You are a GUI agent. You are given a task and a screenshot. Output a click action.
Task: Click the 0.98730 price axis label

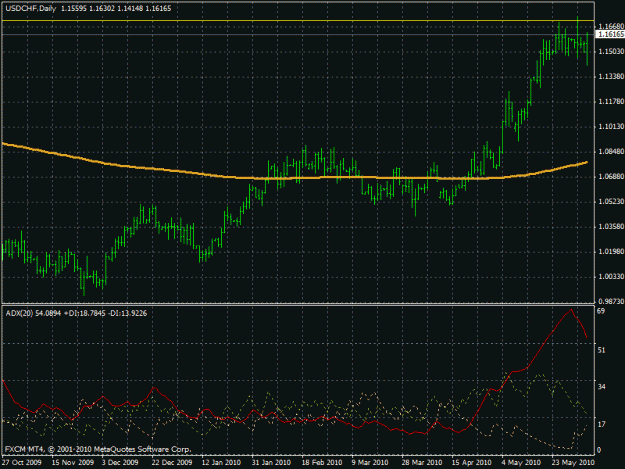pos(611,301)
